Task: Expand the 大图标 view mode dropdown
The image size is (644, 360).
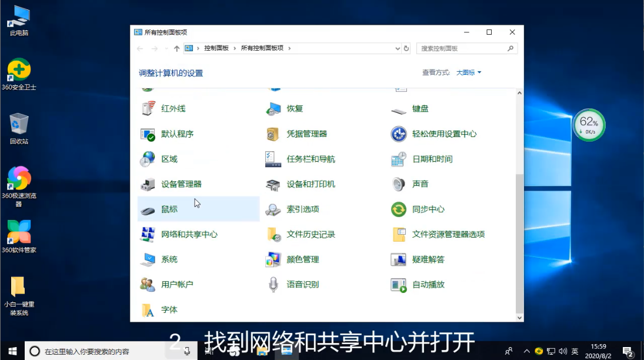Action: (x=469, y=72)
